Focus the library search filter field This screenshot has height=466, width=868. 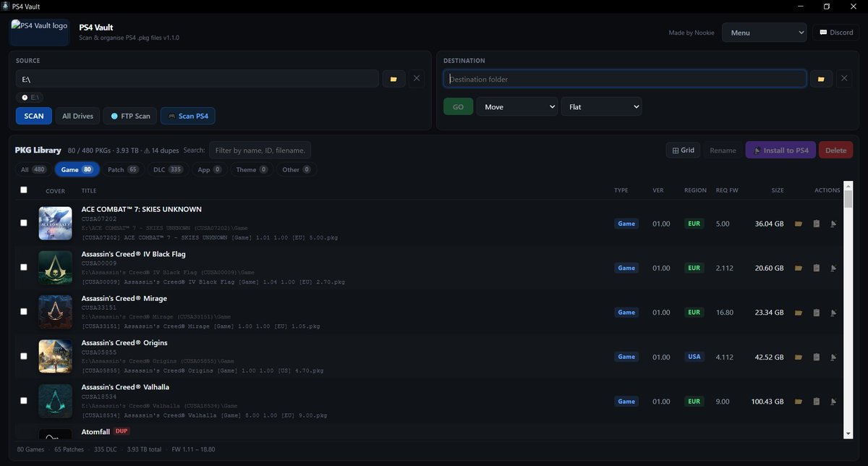click(260, 151)
